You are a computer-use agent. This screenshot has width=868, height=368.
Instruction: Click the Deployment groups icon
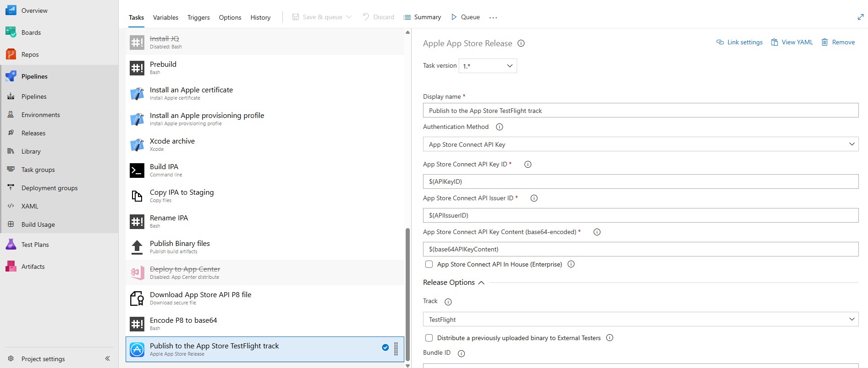pos(11,187)
